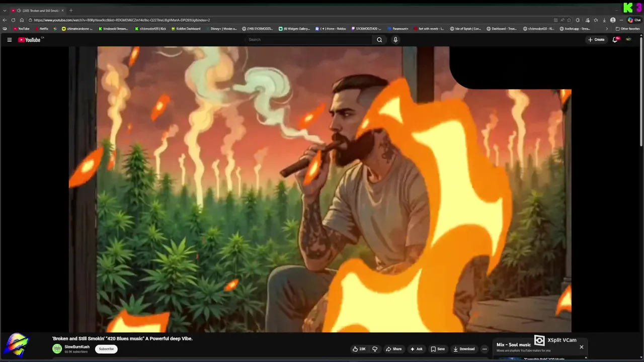Share this video

point(393,349)
